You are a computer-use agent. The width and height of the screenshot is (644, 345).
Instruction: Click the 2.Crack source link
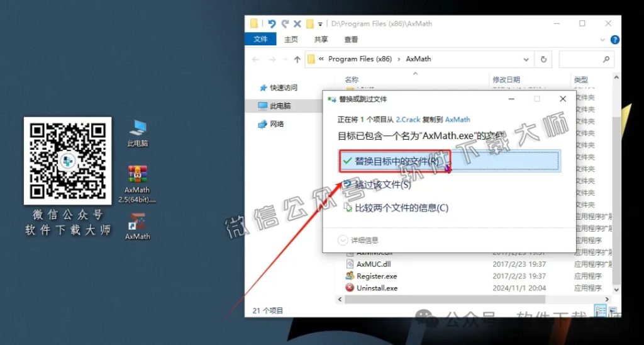pyautogui.click(x=408, y=120)
